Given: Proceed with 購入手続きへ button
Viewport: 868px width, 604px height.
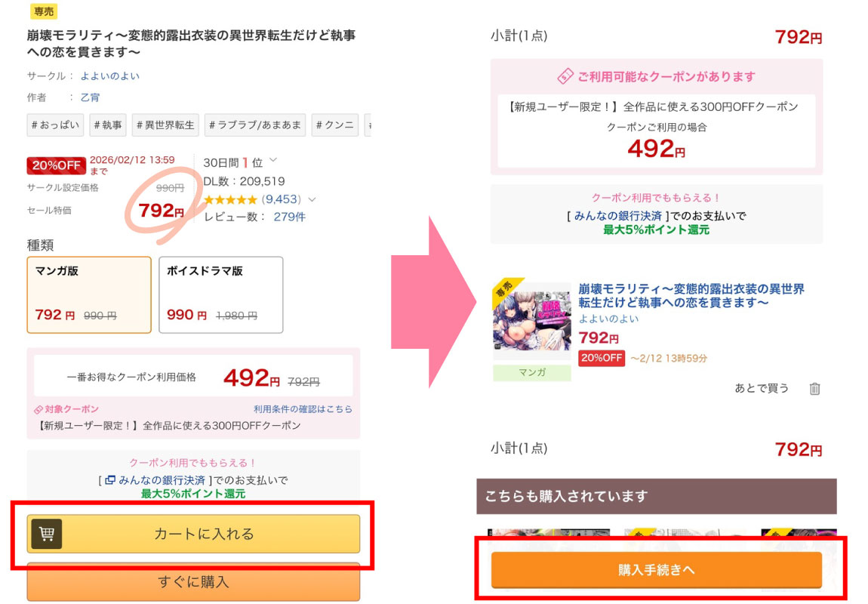Looking at the screenshot, I should [656, 570].
